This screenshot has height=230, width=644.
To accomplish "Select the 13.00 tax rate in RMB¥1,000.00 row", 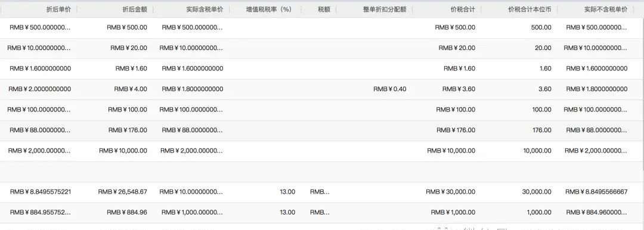I will pos(287,212).
